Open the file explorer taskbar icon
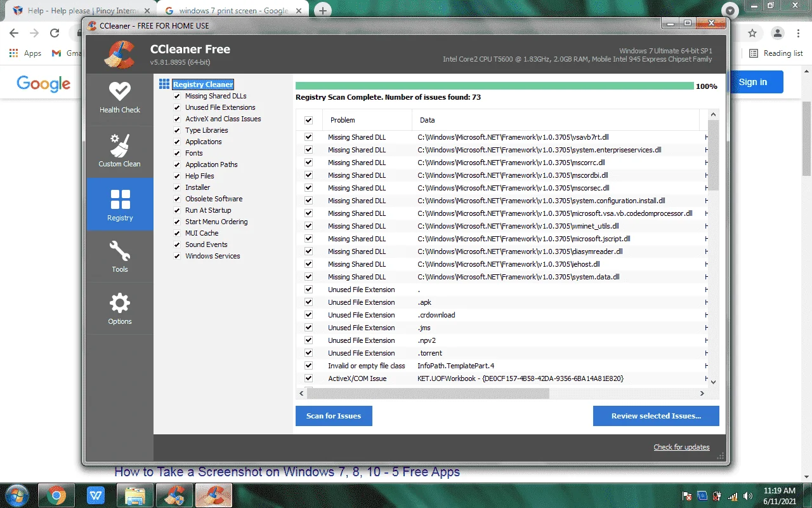The height and width of the screenshot is (508, 812). pyautogui.click(x=135, y=495)
